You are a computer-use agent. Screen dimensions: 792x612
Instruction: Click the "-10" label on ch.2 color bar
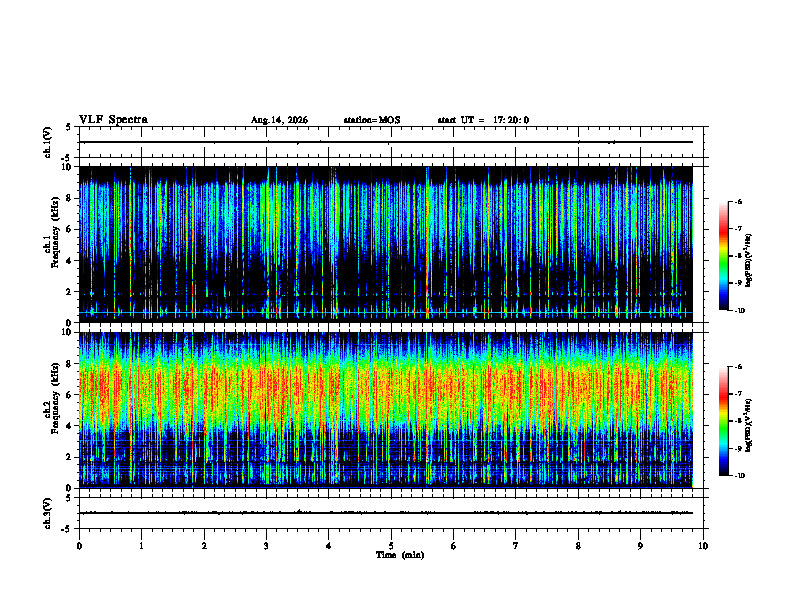[739, 476]
